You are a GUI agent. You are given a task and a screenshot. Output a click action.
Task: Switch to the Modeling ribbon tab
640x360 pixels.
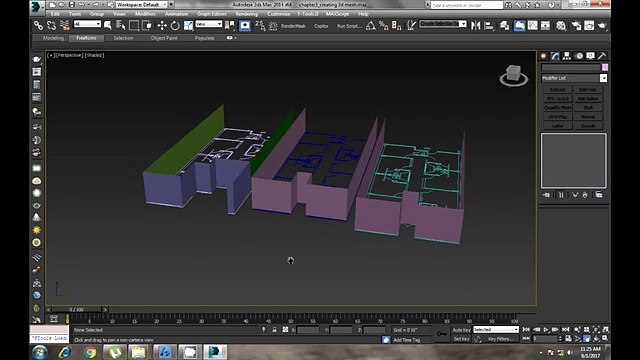(x=53, y=38)
